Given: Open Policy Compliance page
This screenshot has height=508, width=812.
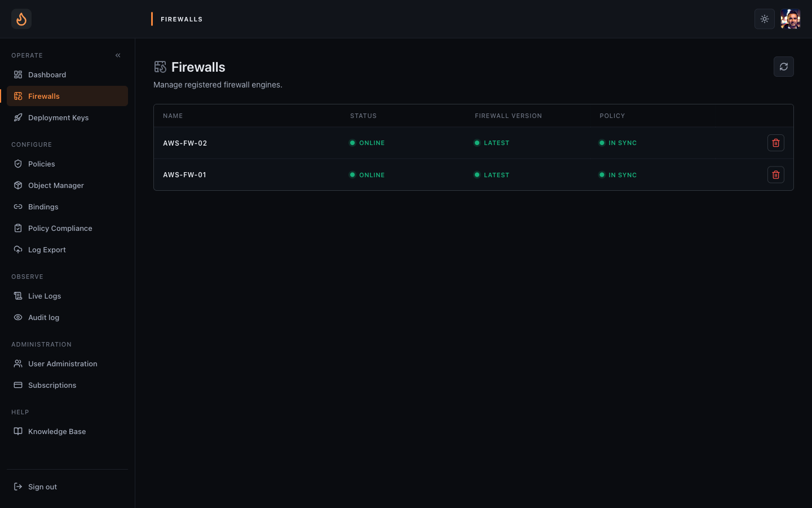Looking at the screenshot, I should click(67, 228).
